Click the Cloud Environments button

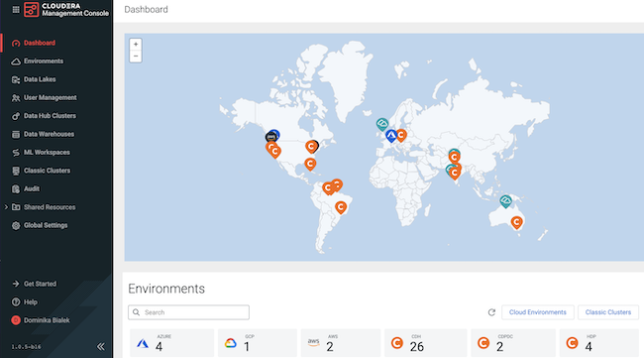(x=538, y=312)
